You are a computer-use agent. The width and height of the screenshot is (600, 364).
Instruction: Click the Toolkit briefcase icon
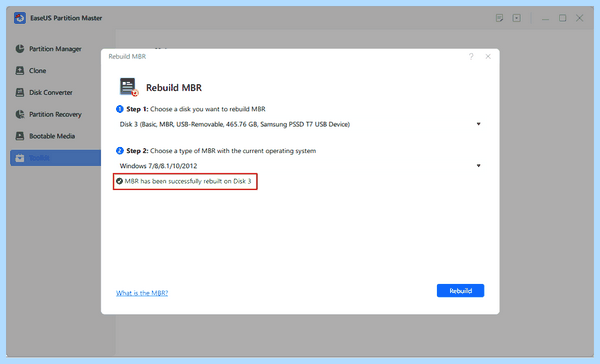20,158
